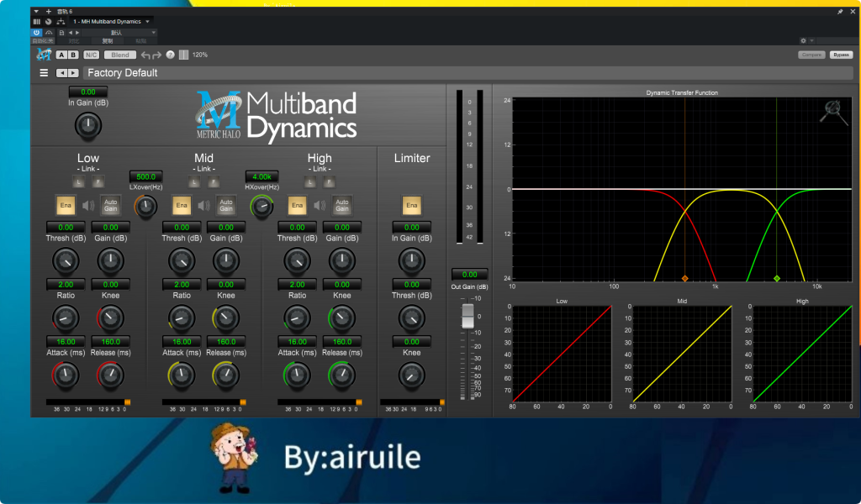Viewport: 861px width, 504px height.
Task: Enable Auto Gain on the High band
Action: [342, 205]
